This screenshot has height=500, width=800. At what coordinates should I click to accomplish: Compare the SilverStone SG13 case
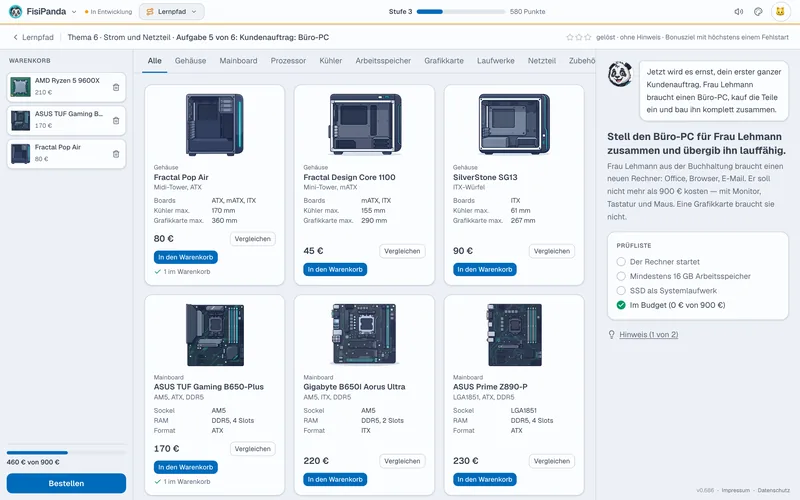pyautogui.click(x=552, y=251)
